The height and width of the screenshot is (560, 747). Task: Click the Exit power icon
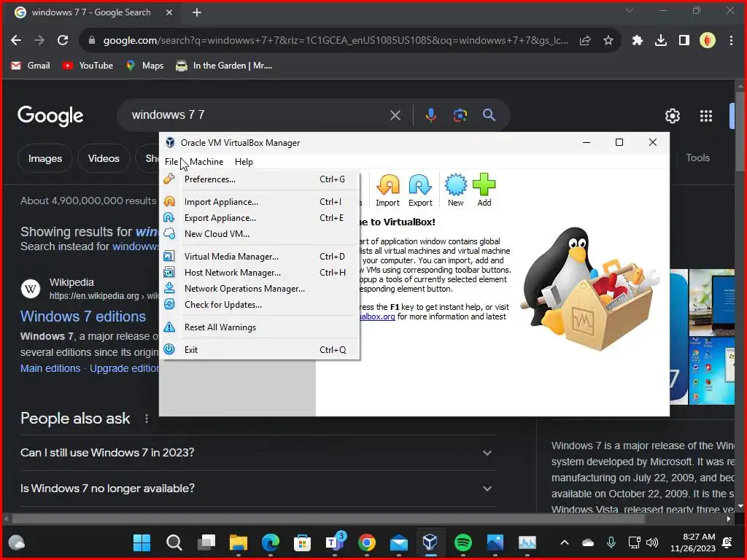coord(169,349)
